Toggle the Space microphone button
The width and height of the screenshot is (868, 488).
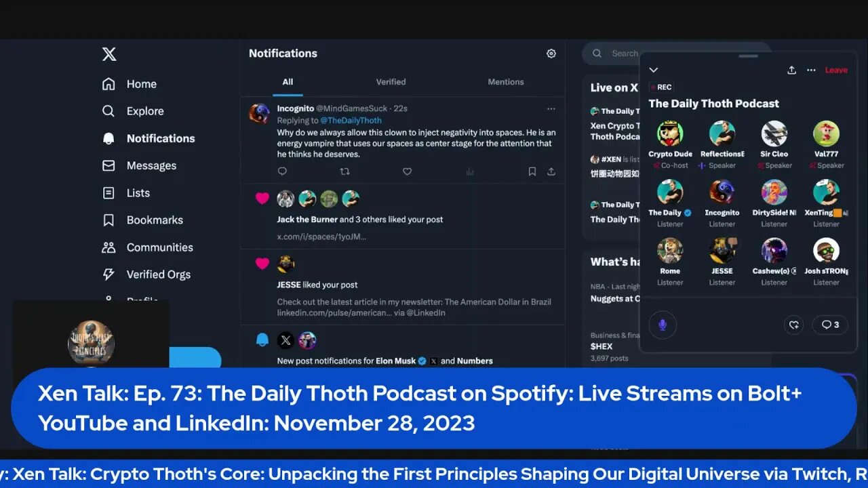(x=663, y=325)
